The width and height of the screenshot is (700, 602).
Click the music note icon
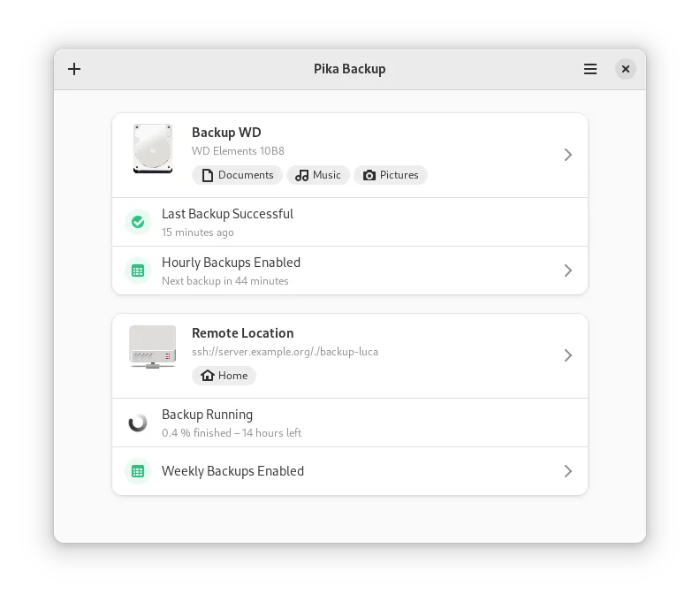point(302,175)
